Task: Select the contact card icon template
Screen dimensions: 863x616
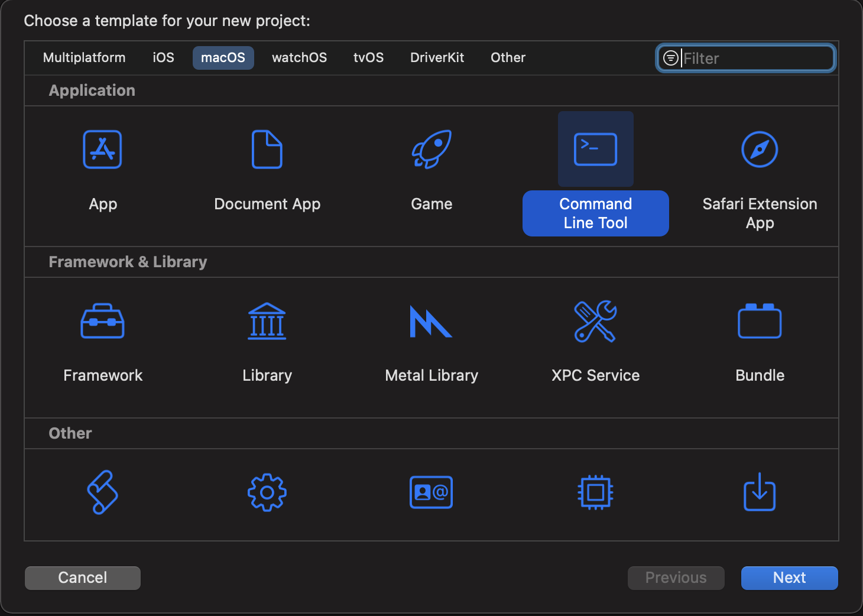Action: coord(431,492)
